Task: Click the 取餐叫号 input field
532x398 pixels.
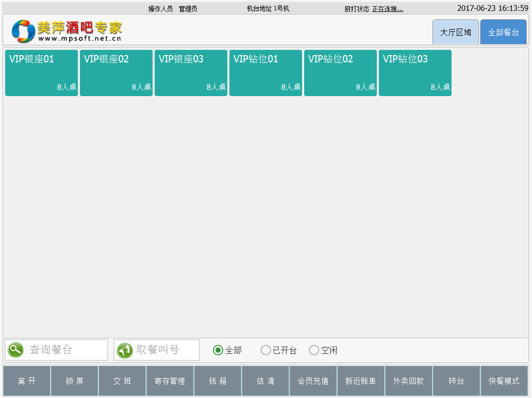Action: (x=165, y=350)
